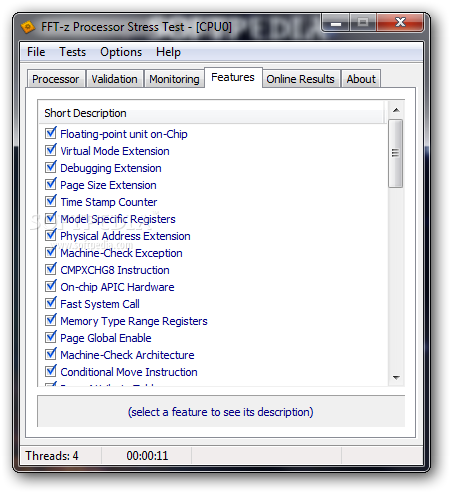Toggle Fast System Call checkbox
Viewport: 451px width, 493px height.
coord(51,303)
